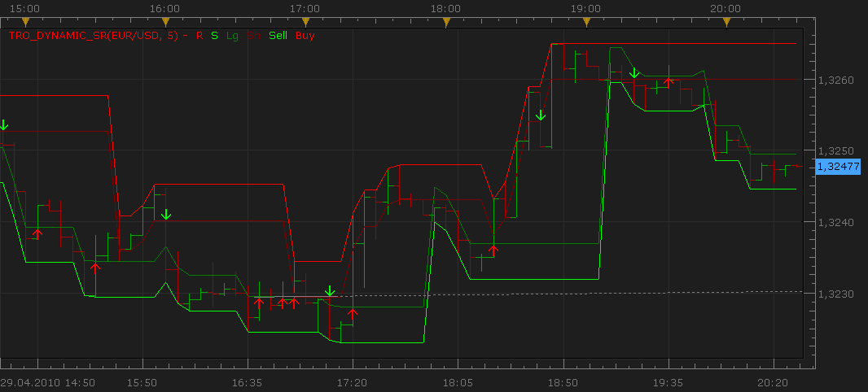Click the 19:00 hour label on top axis
This screenshot has width=868, height=392.
click(x=587, y=8)
